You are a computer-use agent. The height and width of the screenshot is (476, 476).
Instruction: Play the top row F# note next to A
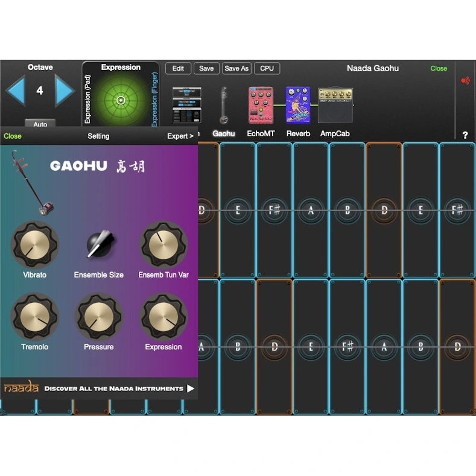274,210
